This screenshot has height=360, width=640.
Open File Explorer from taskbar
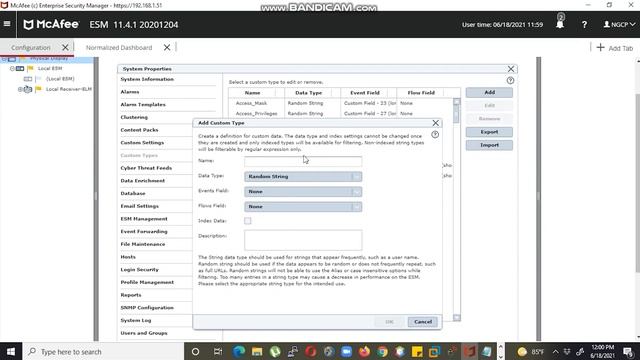point(257,351)
